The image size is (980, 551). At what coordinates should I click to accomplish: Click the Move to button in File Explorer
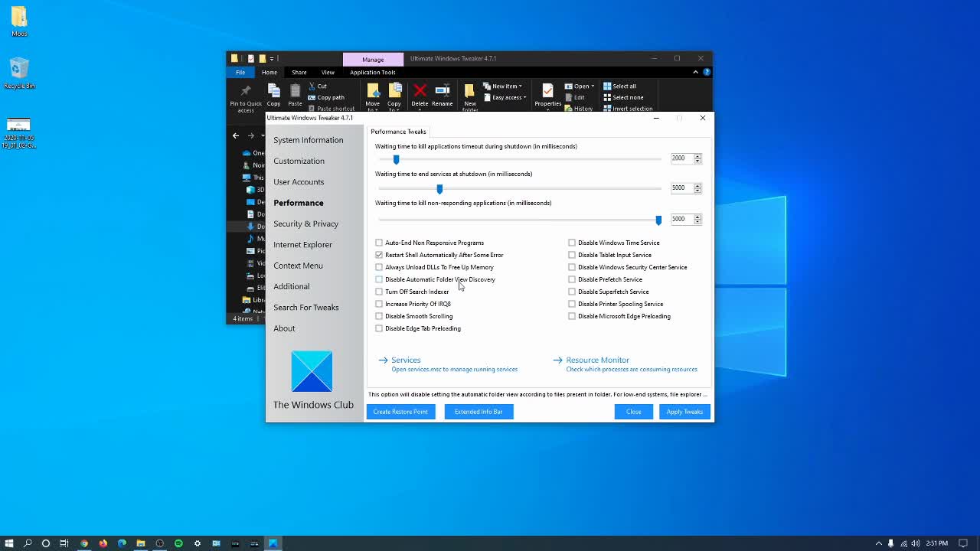(372, 97)
